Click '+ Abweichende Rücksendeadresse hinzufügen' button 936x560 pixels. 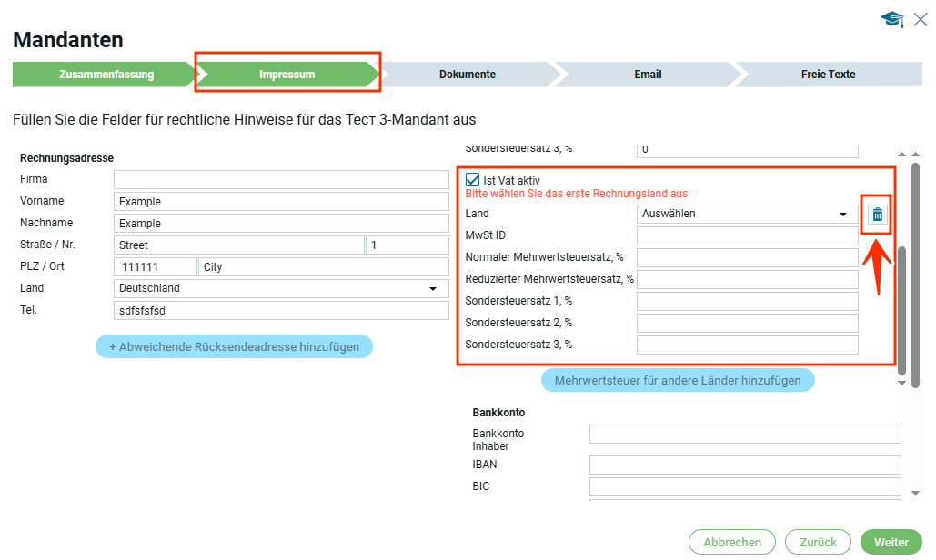(234, 346)
